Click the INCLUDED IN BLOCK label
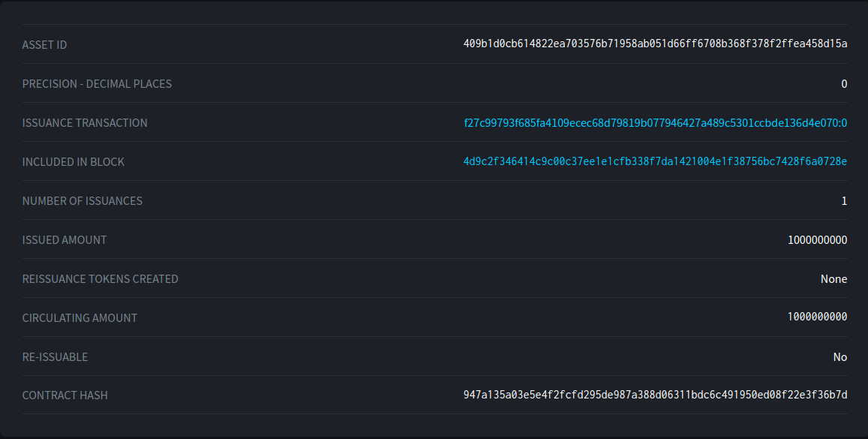The width and height of the screenshot is (868, 439). [x=74, y=162]
